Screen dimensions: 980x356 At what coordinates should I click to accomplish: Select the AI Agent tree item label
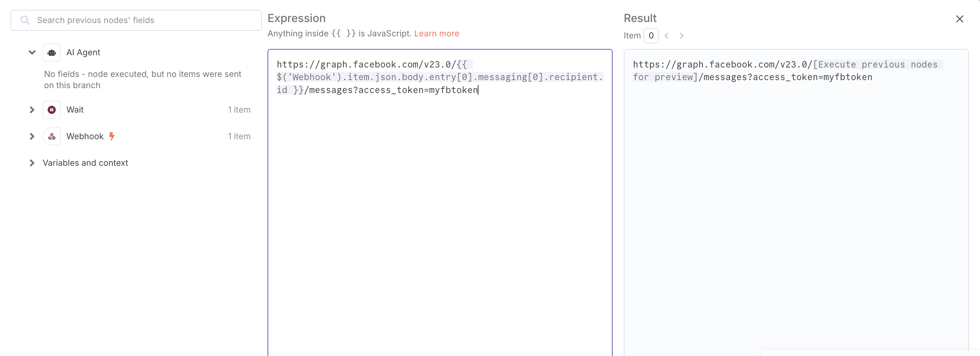pos(83,52)
